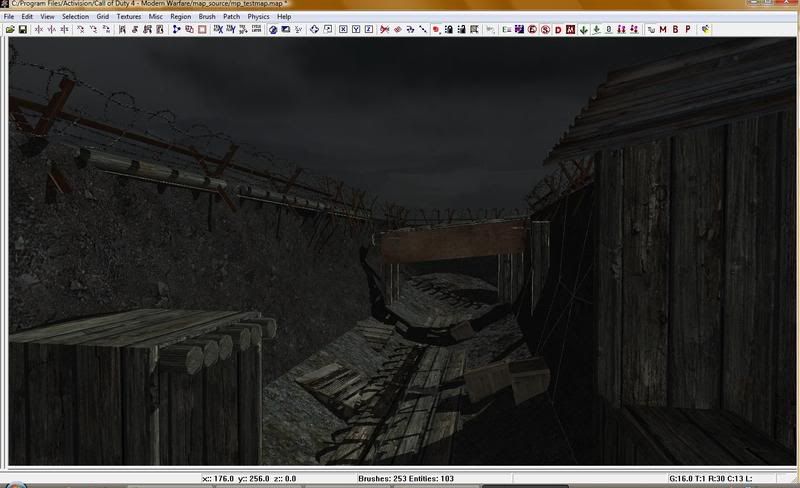Click the red P toolbar icon
This screenshot has height=488, width=800.
pyautogui.click(x=688, y=30)
